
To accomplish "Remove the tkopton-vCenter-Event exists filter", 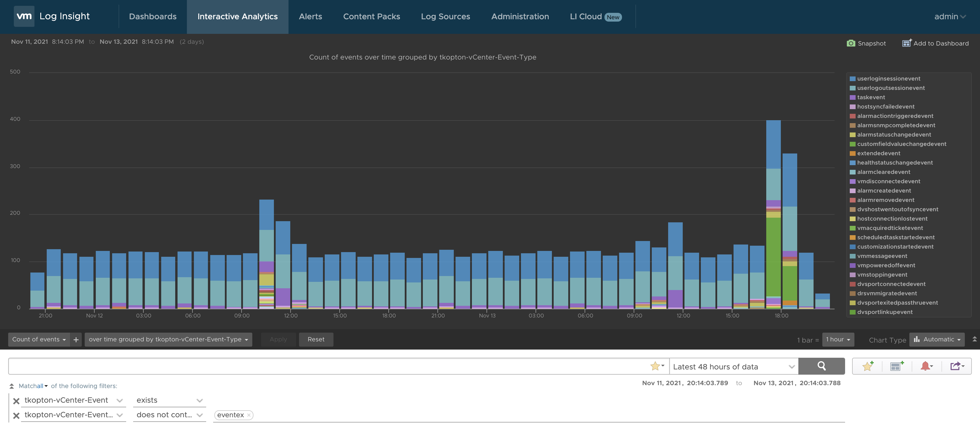I will pyautogui.click(x=16, y=401).
